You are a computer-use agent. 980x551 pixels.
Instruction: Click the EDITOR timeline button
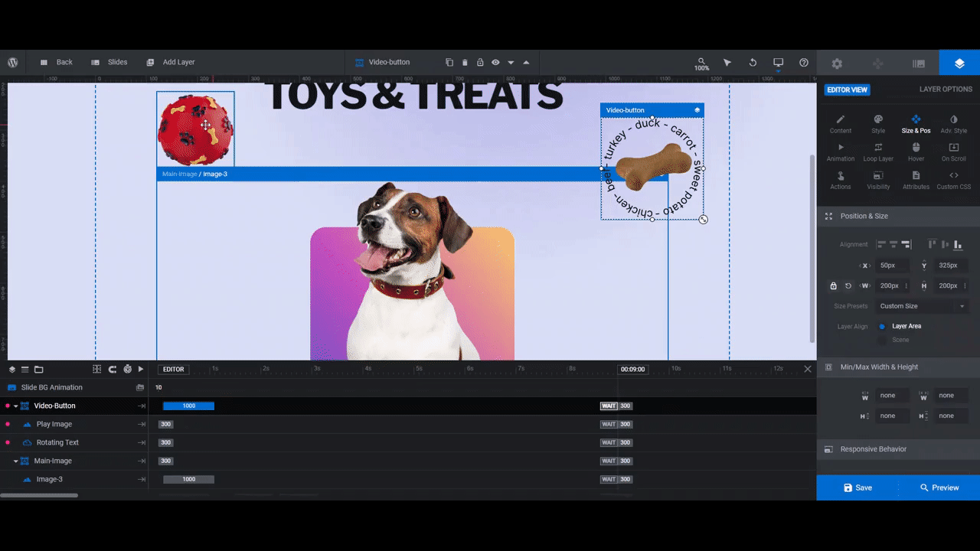pos(173,369)
